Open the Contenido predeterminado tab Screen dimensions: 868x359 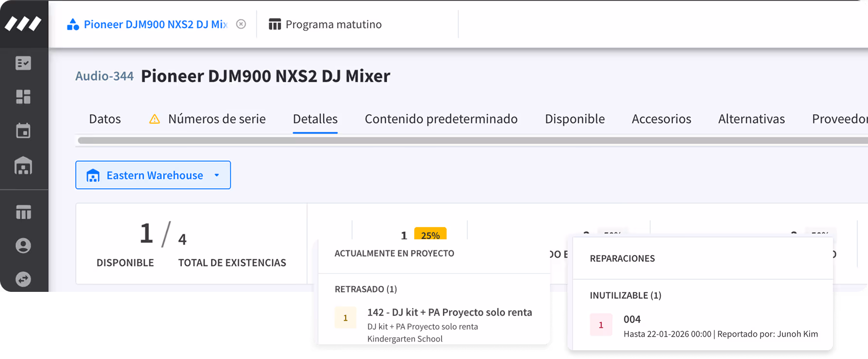pyautogui.click(x=441, y=119)
